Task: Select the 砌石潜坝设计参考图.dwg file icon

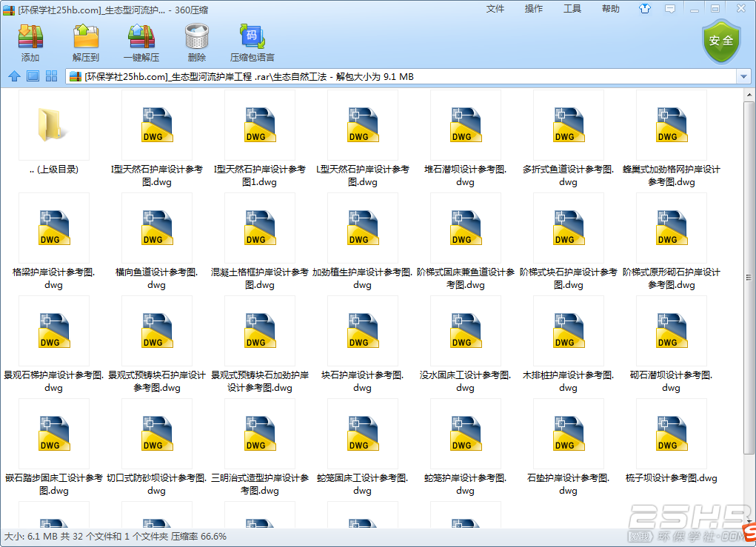Action: click(x=671, y=331)
